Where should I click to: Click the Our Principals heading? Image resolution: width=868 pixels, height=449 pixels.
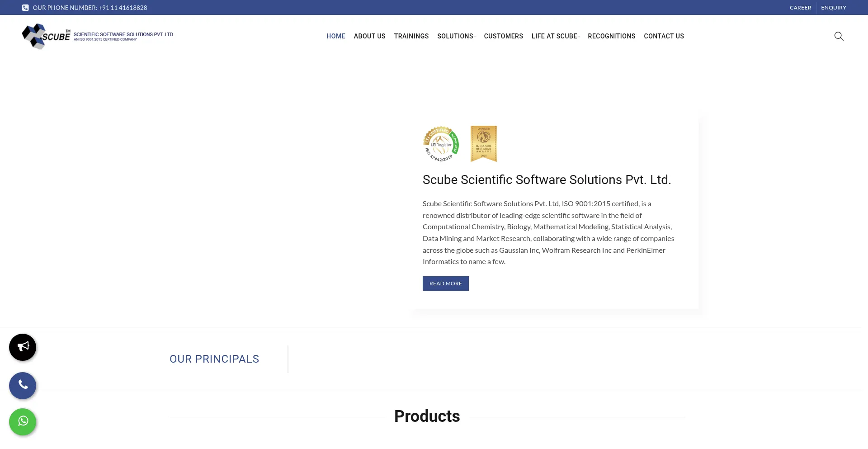(x=214, y=359)
